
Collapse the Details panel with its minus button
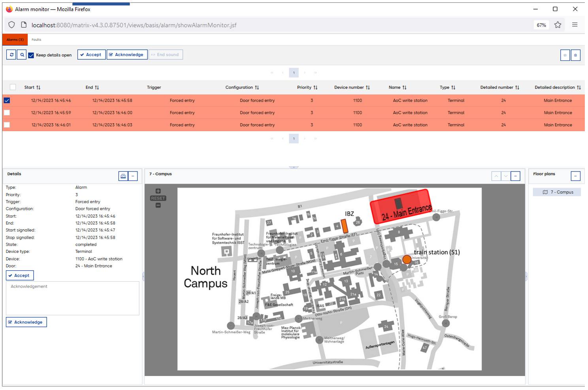[133, 176]
